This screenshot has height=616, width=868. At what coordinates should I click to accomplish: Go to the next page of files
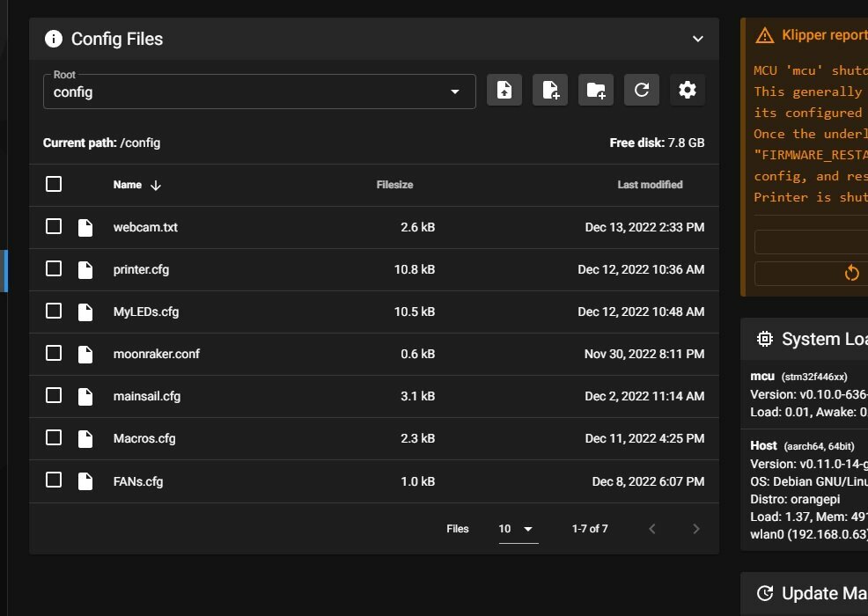pos(695,529)
